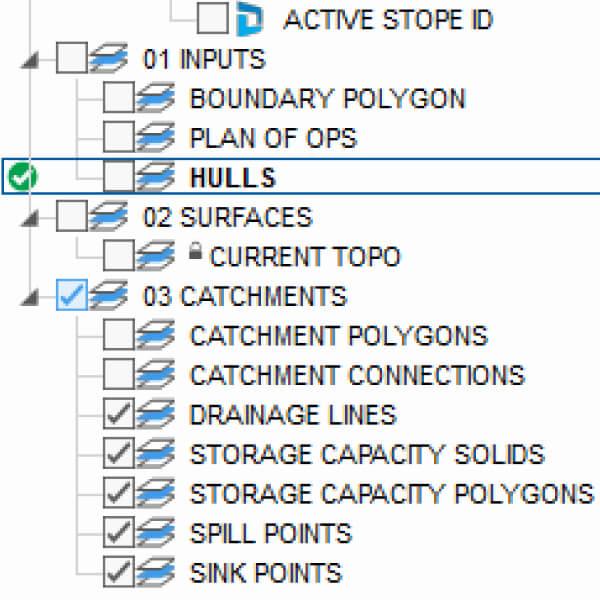Uncheck the SINK POINTS checkbox
The image size is (600, 600).
[x=119, y=572]
